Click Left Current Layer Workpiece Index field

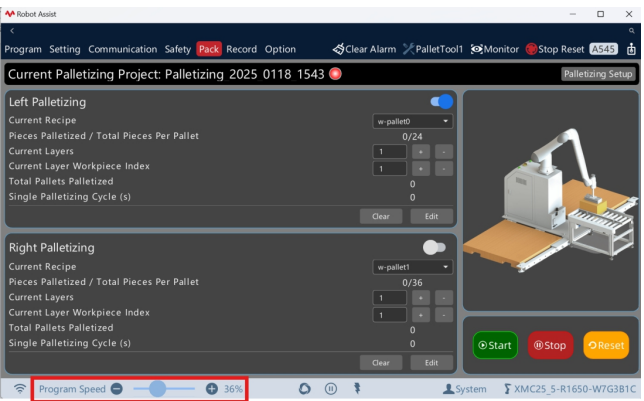(x=390, y=168)
